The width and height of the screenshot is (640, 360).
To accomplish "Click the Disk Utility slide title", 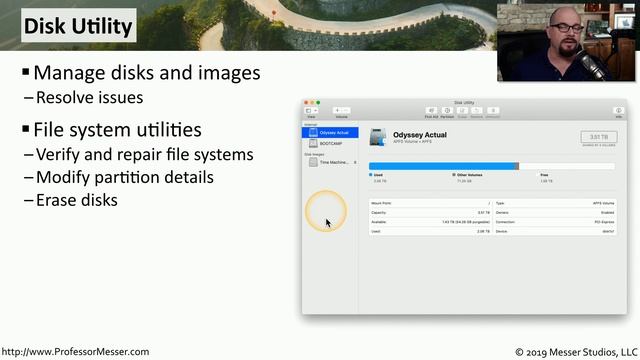I will [78, 26].
